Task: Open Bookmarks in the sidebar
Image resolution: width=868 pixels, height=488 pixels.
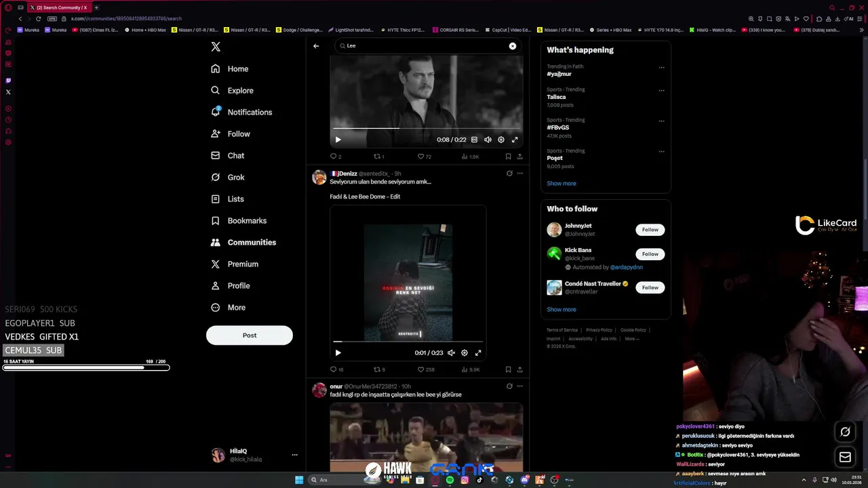Action: tap(239, 220)
